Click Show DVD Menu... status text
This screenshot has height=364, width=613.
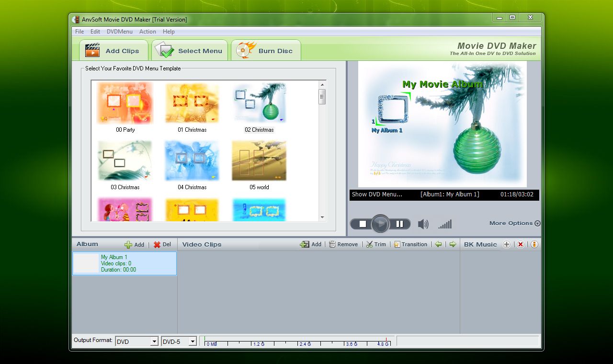pyautogui.click(x=377, y=194)
